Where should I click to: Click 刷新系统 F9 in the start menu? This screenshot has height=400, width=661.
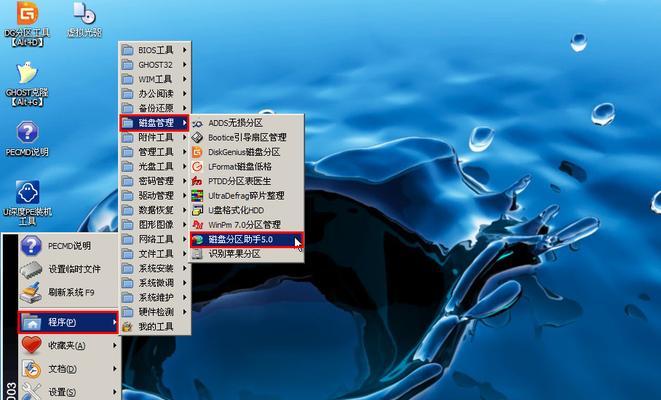click(70, 293)
